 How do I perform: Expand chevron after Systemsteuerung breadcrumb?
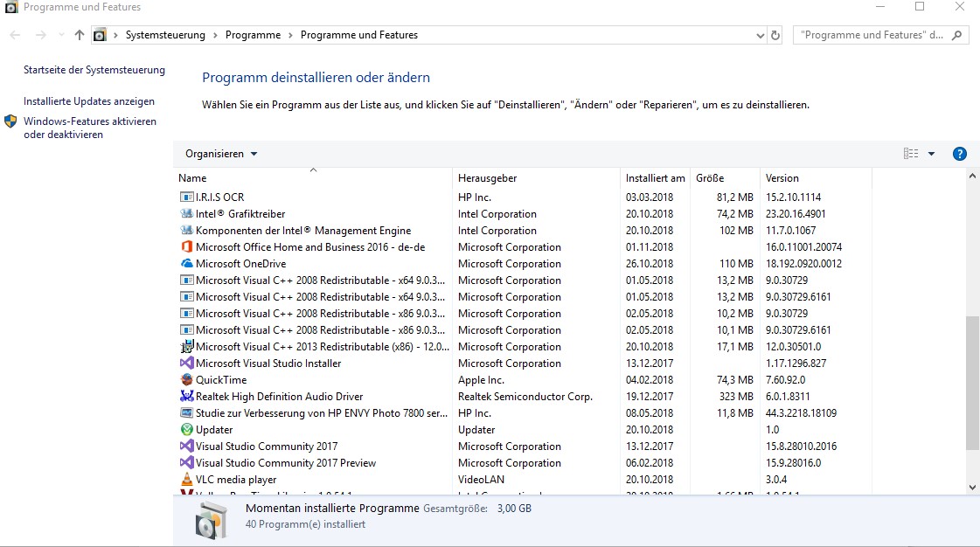[x=215, y=35]
